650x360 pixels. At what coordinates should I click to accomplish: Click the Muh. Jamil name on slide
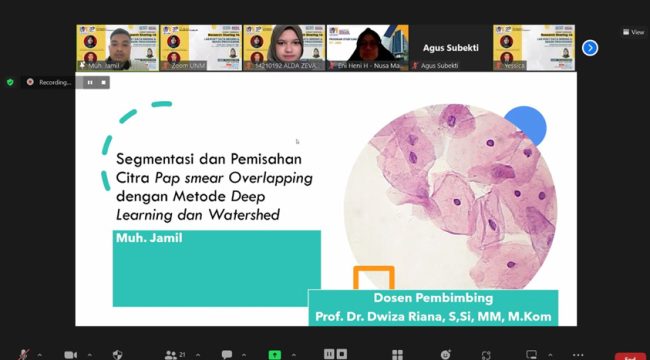coord(149,238)
